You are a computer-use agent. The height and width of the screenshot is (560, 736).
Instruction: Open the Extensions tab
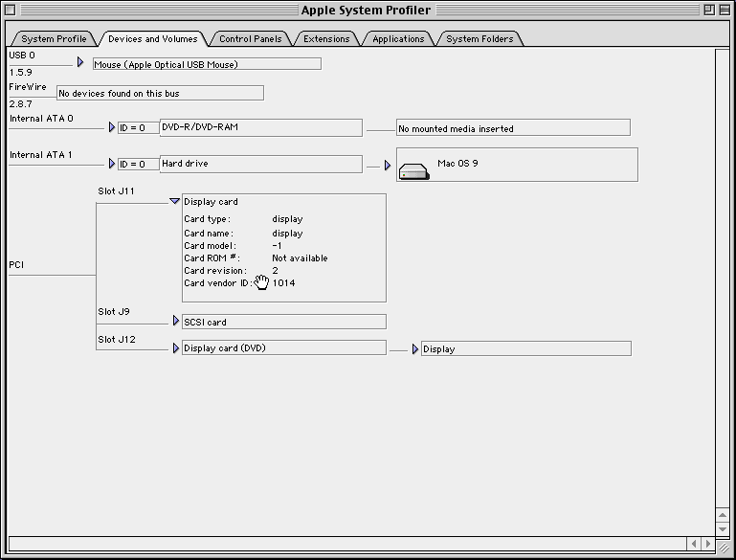[326, 39]
